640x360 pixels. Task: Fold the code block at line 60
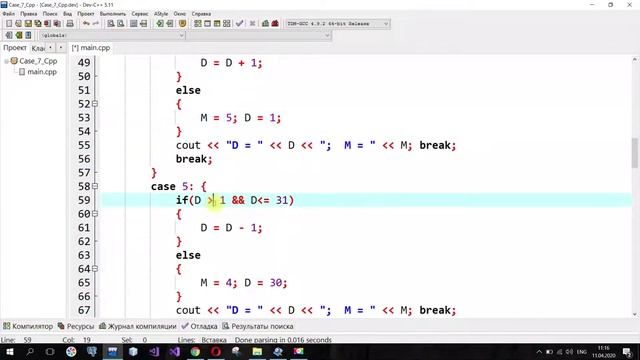point(95,214)
